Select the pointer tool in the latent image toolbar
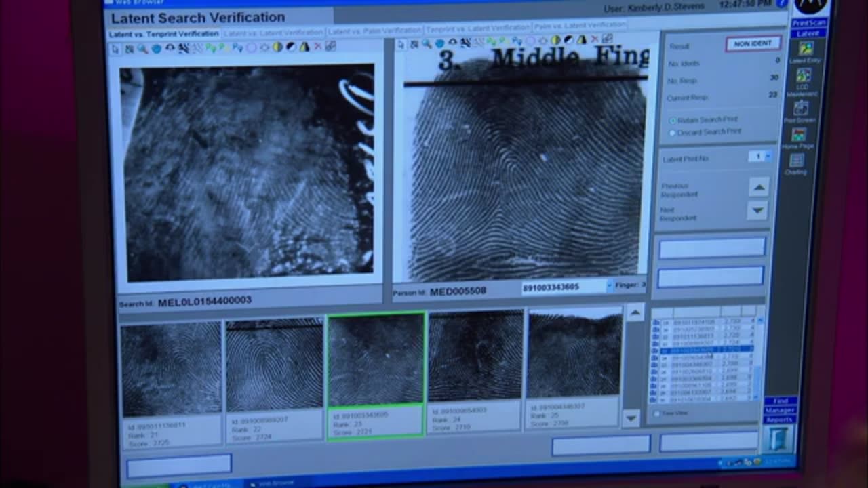This screenshot has height=488, width=868. (x=115, y=48)
